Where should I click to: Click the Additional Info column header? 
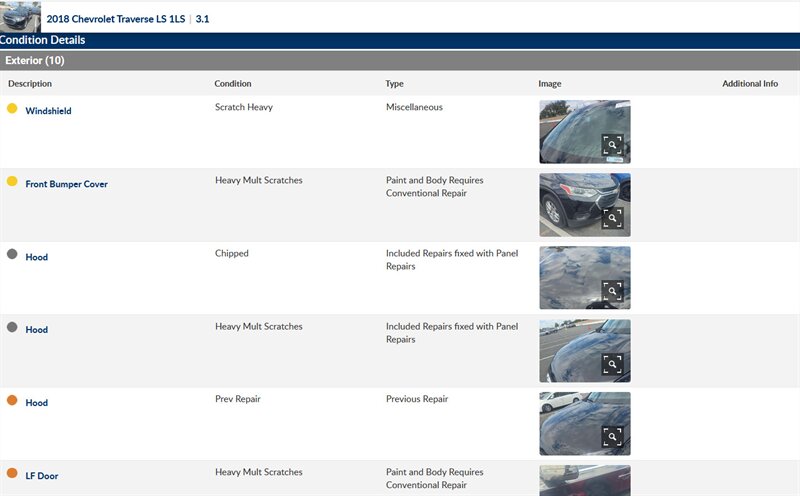(750, 84)
